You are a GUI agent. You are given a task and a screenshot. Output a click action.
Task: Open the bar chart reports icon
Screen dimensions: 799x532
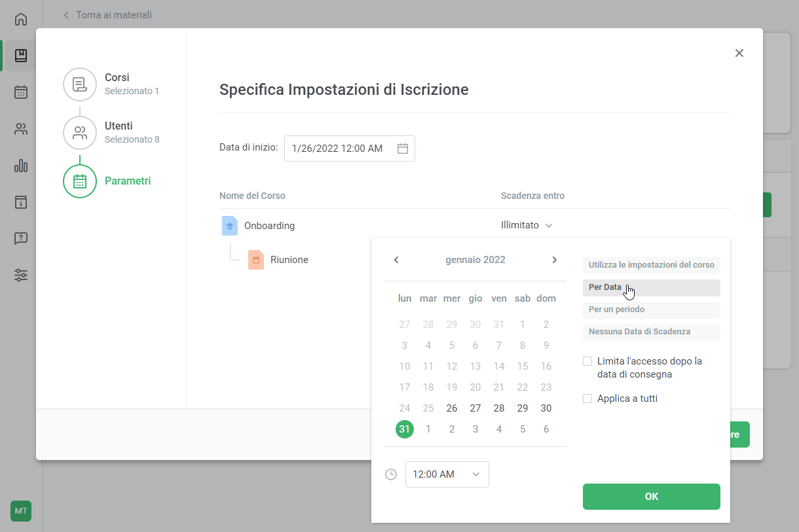[21, 166]
